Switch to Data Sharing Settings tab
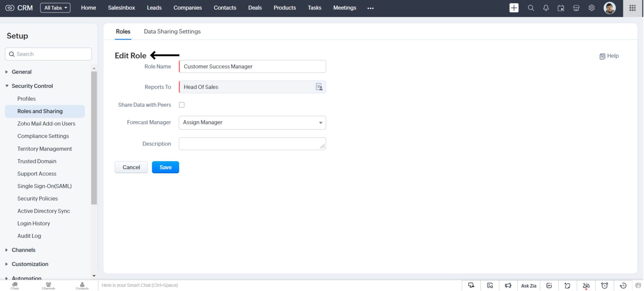Image resolution: width=644 pixels, height=291 pixels. tap(172, 31)
